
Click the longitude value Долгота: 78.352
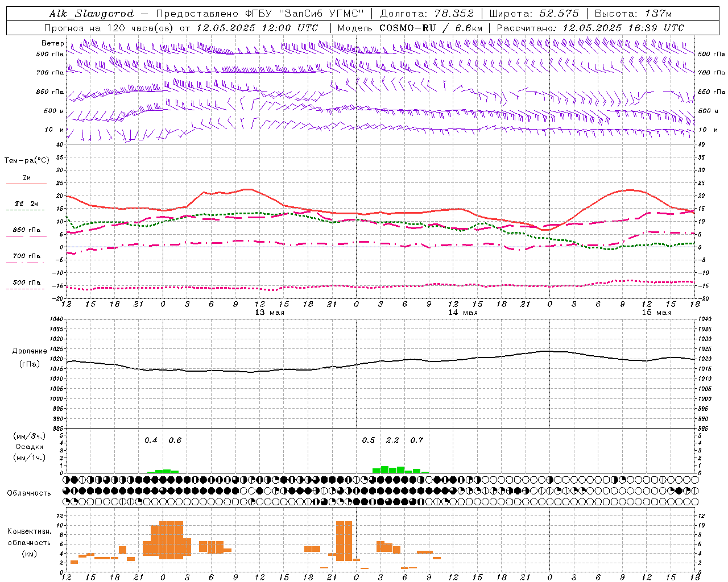pos(427,14)
